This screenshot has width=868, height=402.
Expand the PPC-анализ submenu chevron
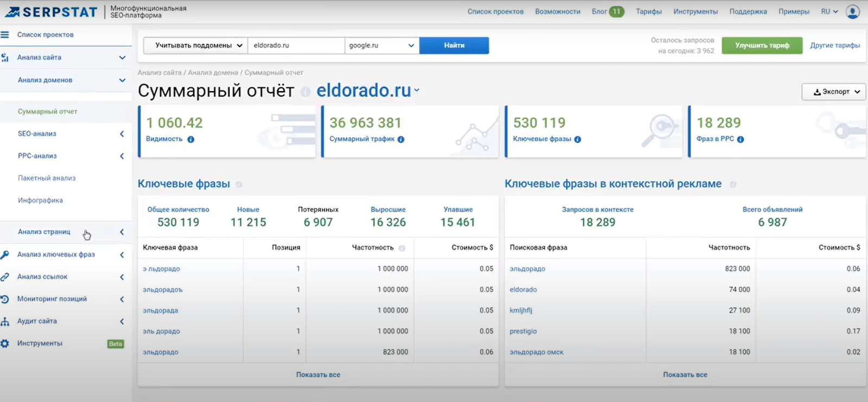(122, 156)
